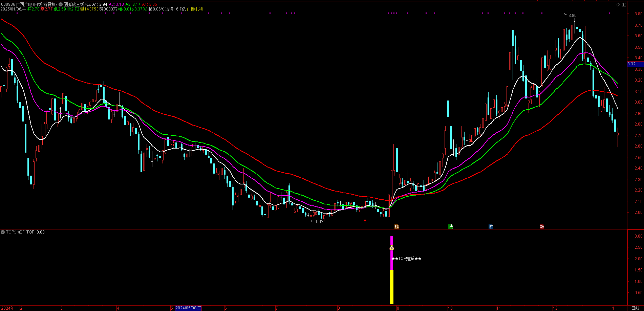Click the blue 财 marker icon

point(491,227)
